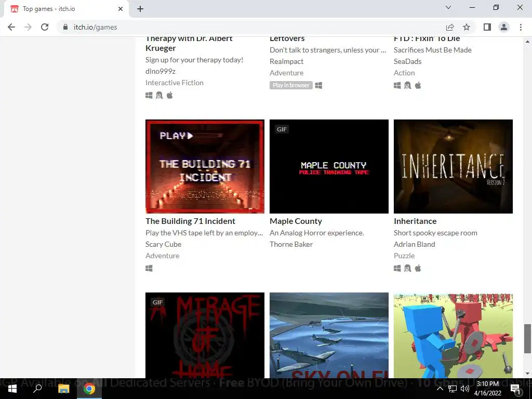Click the Chrome icon in the taskbar
The image size is (532, 399).
[89, 389]
